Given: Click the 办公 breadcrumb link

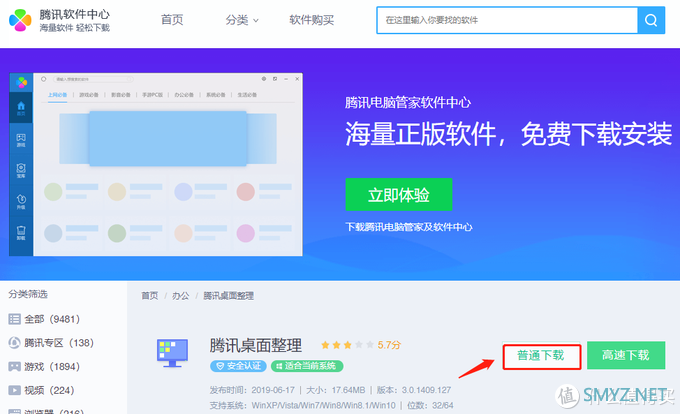Looking at the screenshot, I should [180, 296].
